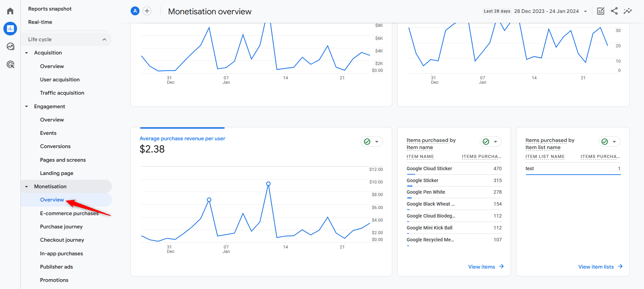Select Overview under Monetisation
The height and width of the screenshot is (289, 644).
tap(52, 200)
